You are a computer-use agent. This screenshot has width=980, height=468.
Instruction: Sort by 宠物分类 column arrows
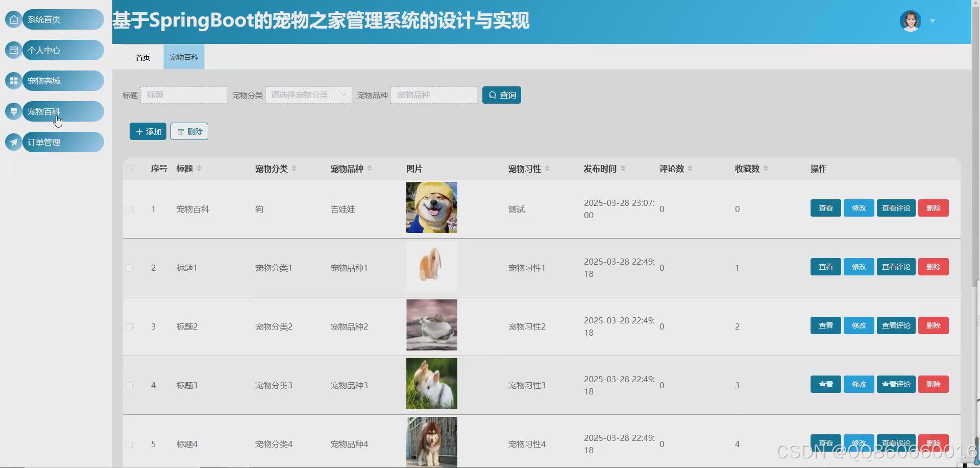coord(294,169)
